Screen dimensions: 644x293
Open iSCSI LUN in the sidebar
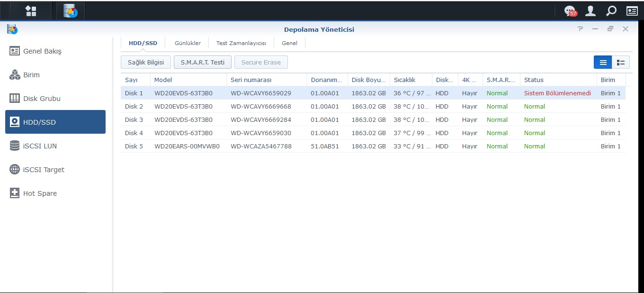pyautogui.click(x=40, y=146)
